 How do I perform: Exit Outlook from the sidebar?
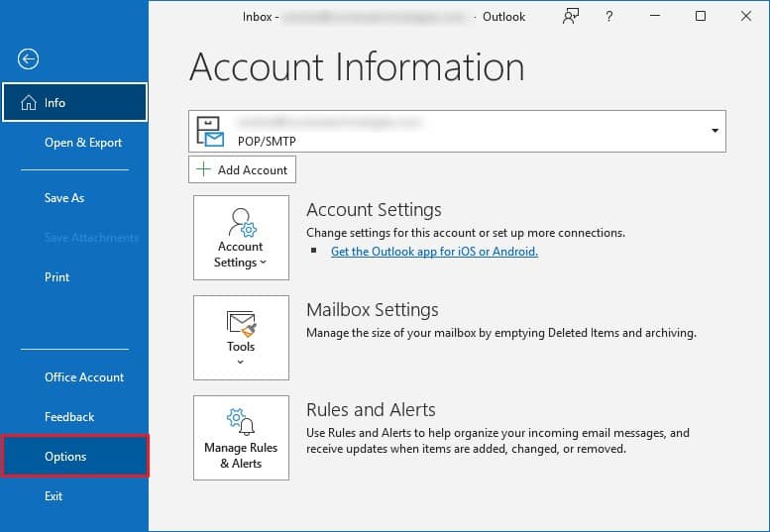54,496
